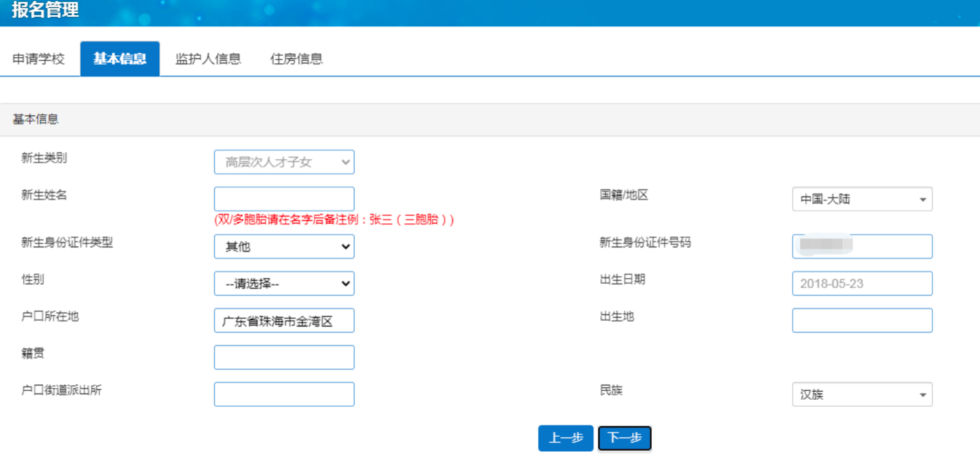
Task: Expand the 民族 dropdown showing 汉族
Action: tap(862, 395)
